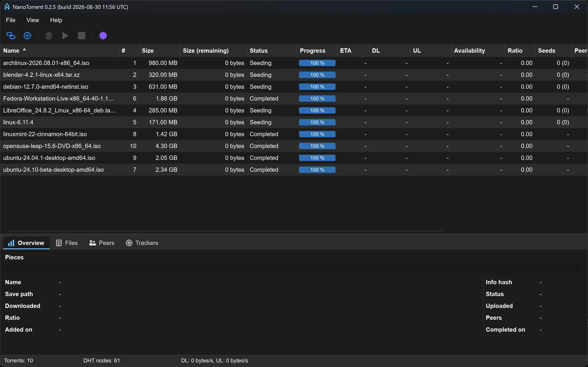Select blender-4.2.1-linux-x64.tar.xz torrent
The height and width of the screenshot is (367, 588).
pos(294,75)
